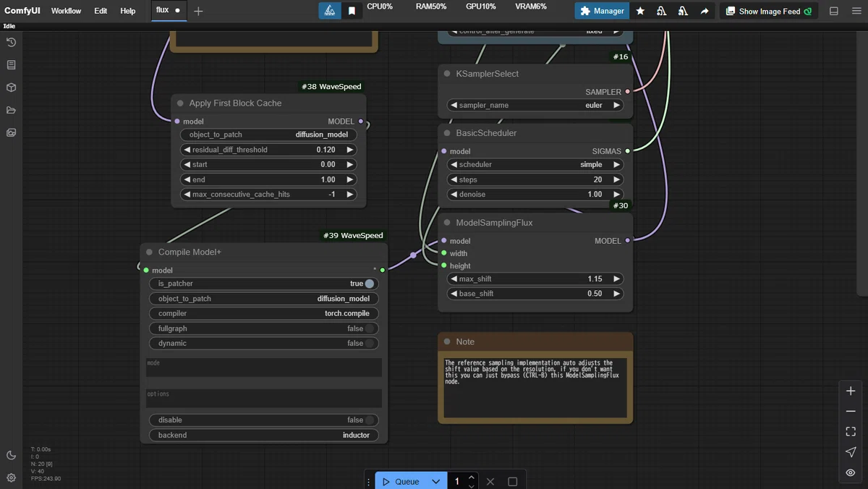
Task: Toggle the bottom panel icon
Action: pos(834,11)
